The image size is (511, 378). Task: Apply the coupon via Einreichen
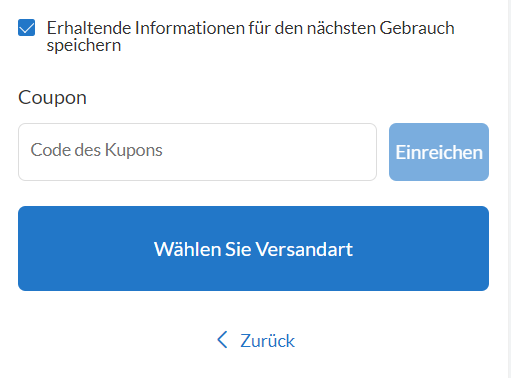(x=439, y=152)
